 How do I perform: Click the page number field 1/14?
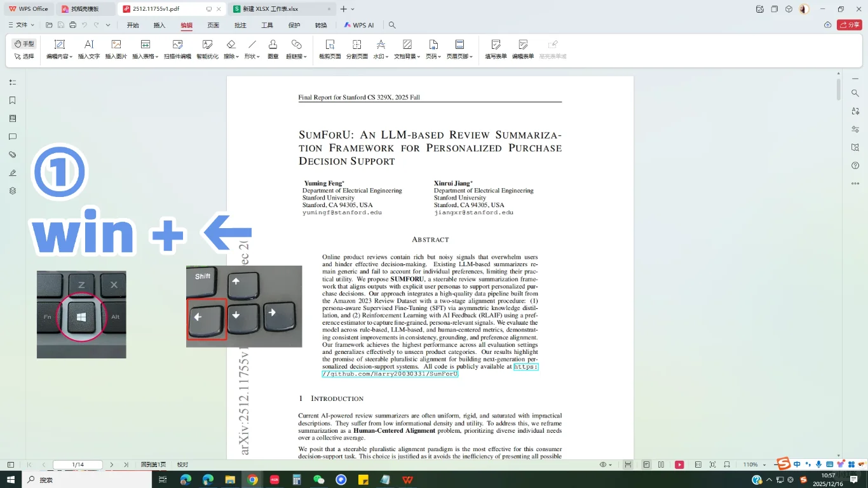[78, 464]
